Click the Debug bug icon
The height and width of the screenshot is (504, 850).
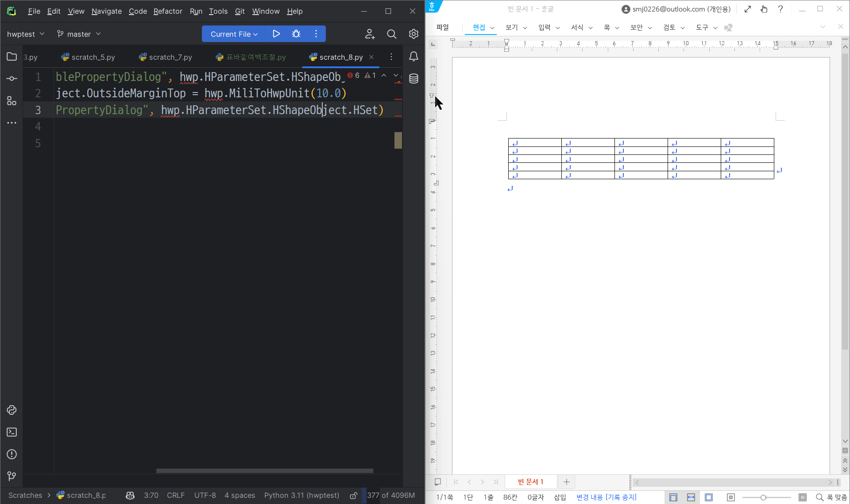tap(296, 34)
